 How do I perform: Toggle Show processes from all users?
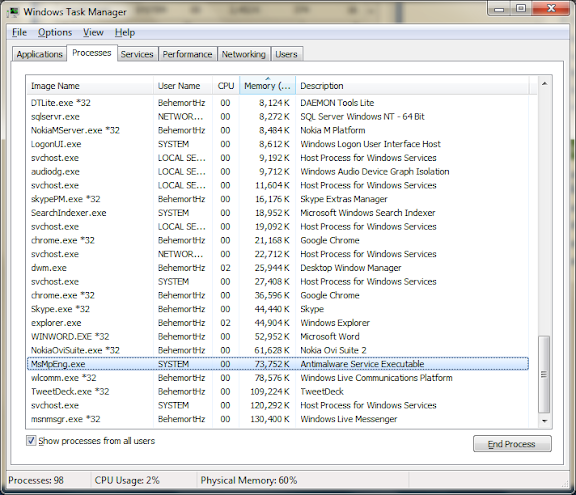pyautogui.click(x=31, y=441)
